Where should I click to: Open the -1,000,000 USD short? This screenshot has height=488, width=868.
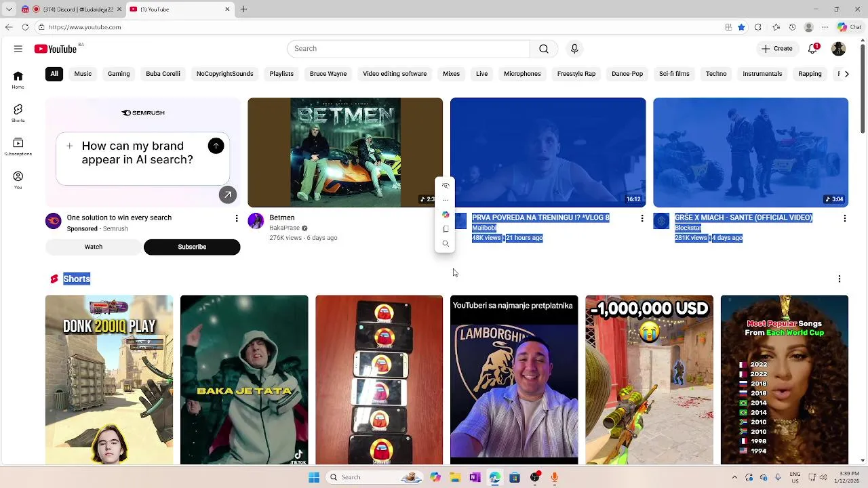coord(649,380)
